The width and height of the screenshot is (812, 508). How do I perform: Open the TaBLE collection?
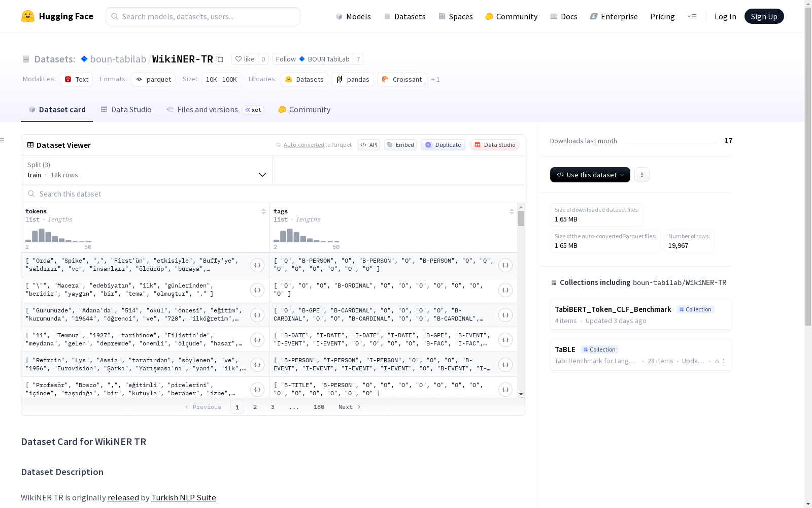click(x=641, y=355)
